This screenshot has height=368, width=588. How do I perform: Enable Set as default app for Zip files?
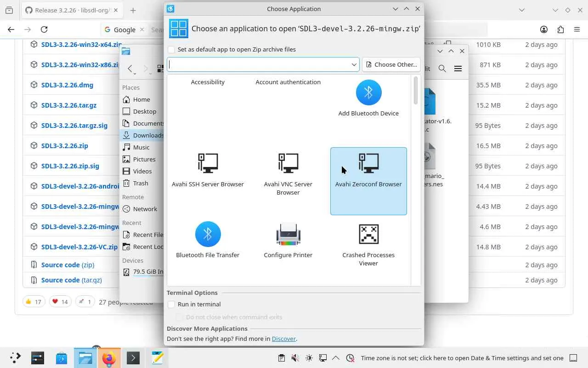tap(171, 49)
